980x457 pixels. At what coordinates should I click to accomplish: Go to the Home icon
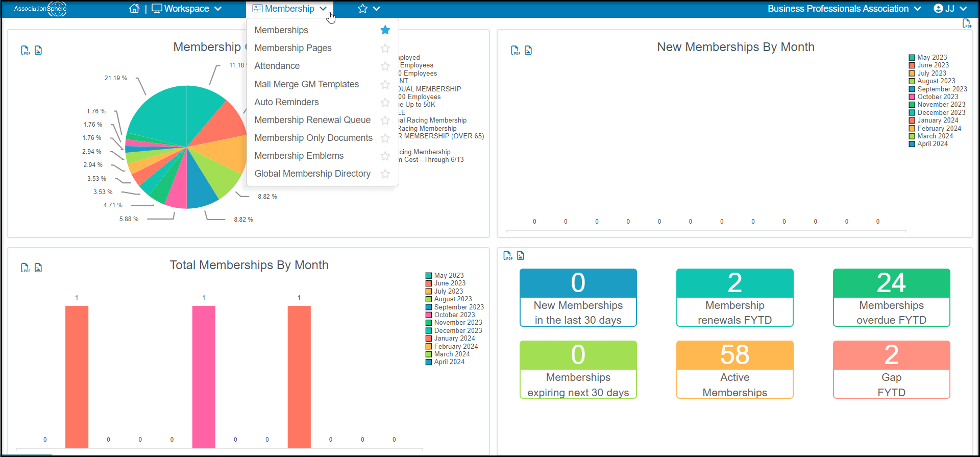pos(134,9)
